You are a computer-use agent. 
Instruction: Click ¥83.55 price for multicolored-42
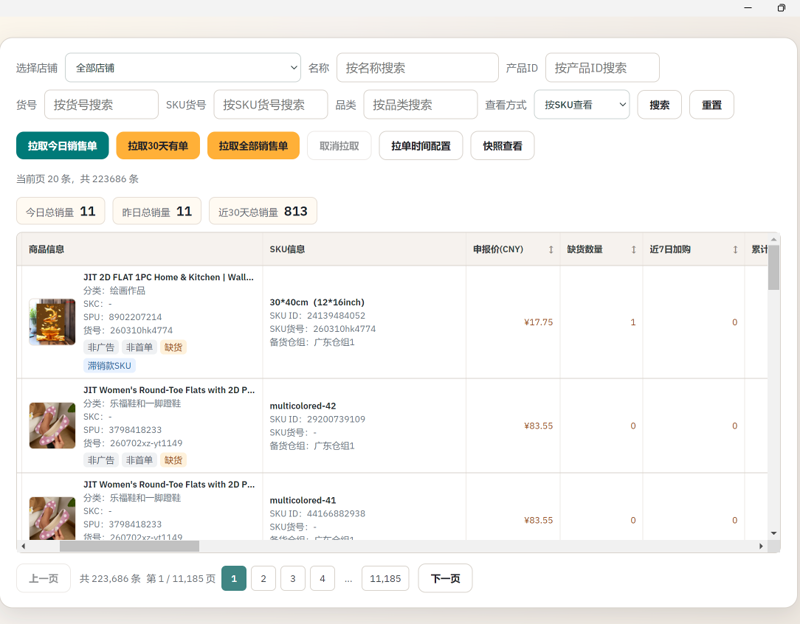(x=538, y=426)
